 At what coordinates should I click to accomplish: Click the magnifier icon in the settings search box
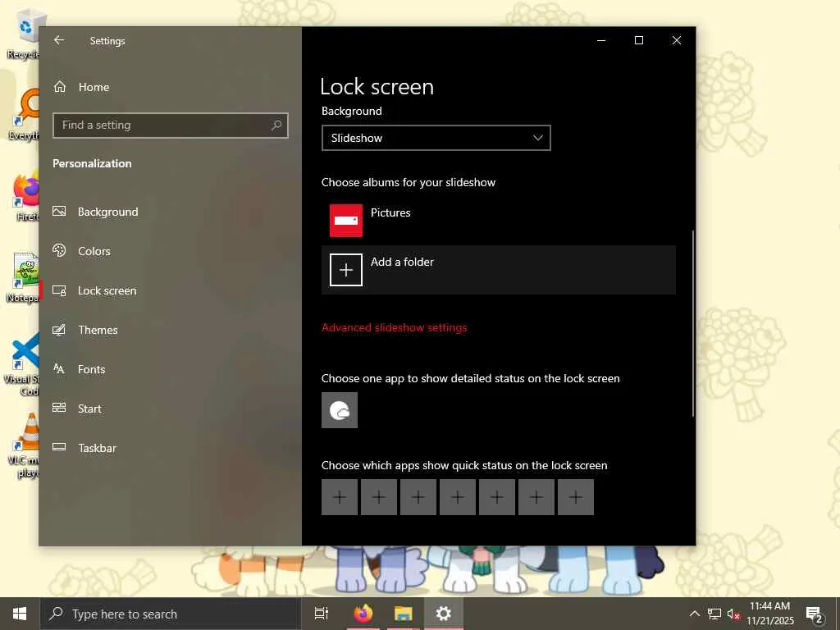(276, 126)
